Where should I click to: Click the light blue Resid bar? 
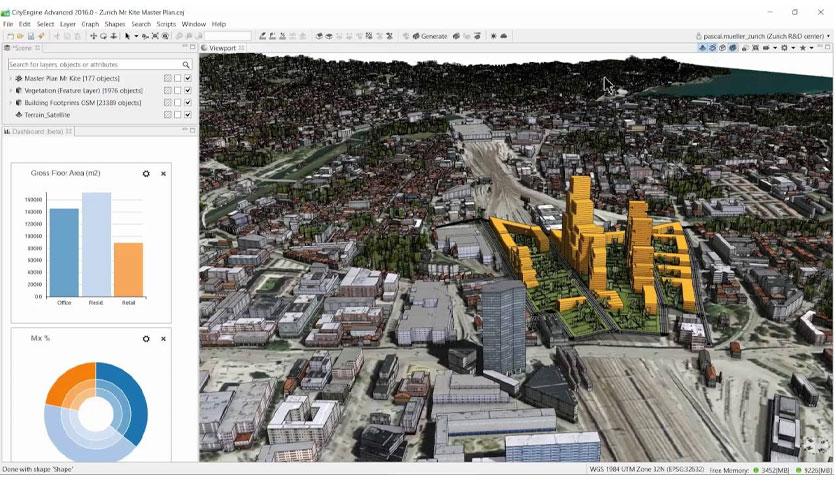point(97,245)
